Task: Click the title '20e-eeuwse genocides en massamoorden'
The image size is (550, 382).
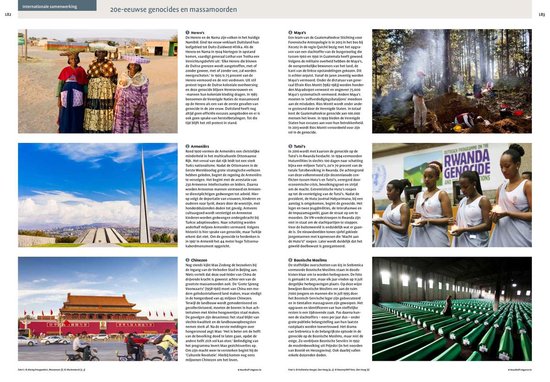Action: (x=173, y=9)
